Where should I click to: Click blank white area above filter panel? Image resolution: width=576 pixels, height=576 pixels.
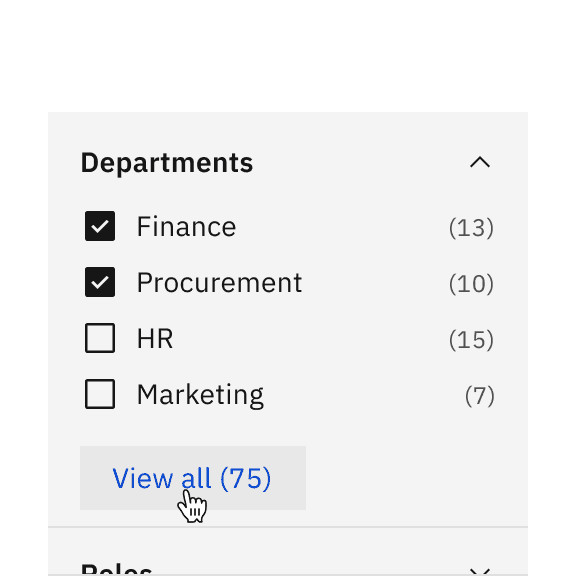click(288, 55)
